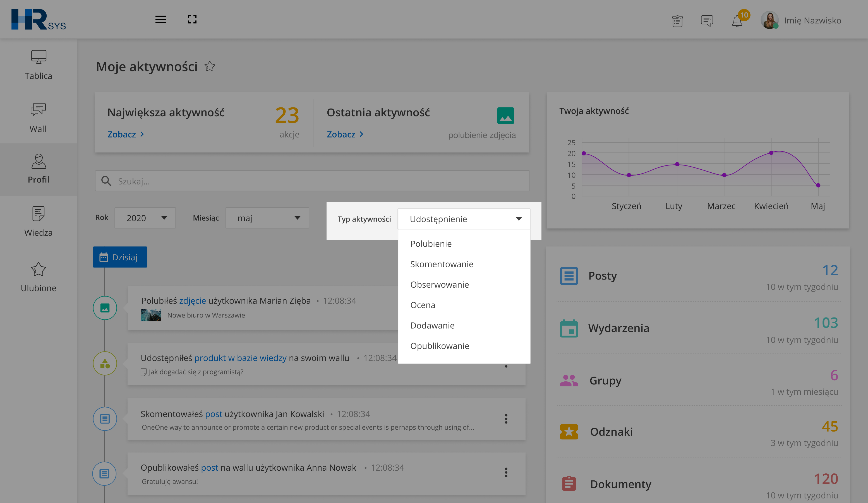Click the Grupy people icon

[x=569, y=381]
